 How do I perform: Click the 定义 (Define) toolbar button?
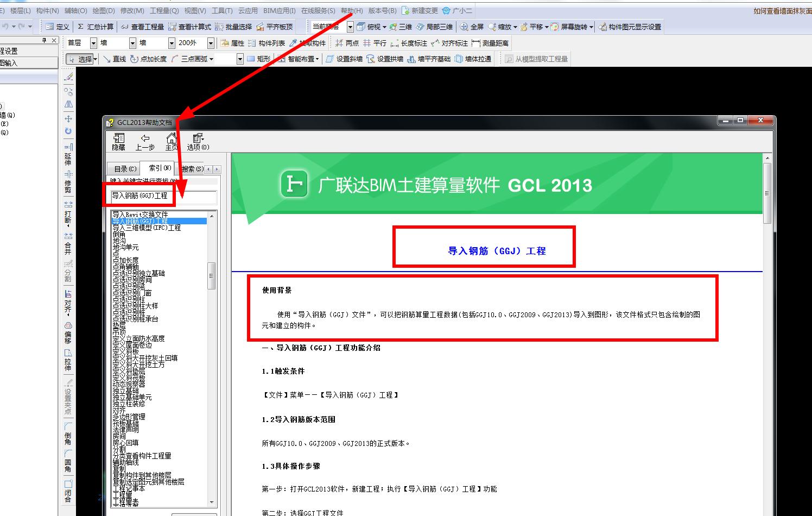(58, 27)
